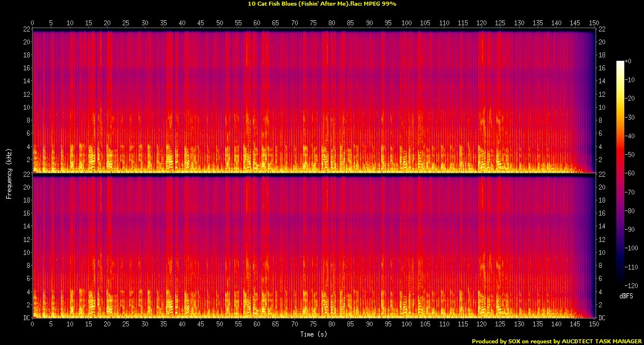Click the 30 s mark on top time axis
644x345 pixels.
145,24
